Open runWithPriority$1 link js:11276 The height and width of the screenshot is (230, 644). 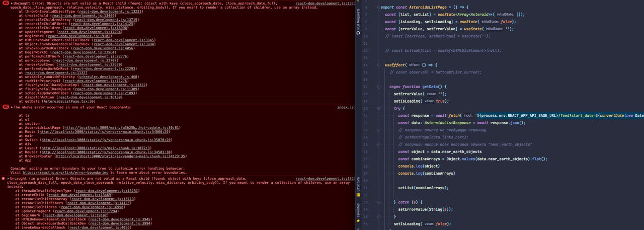(96, 81)
